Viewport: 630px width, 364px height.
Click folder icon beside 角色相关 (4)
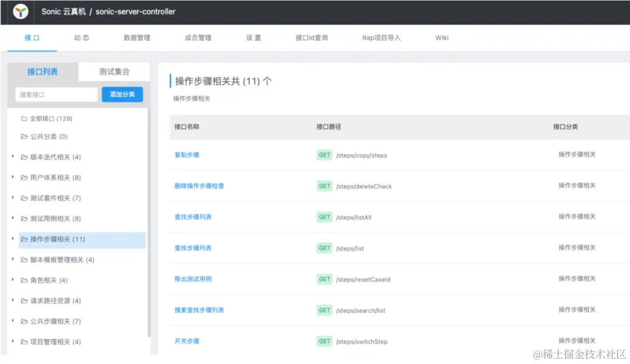(x=24, y=281)
